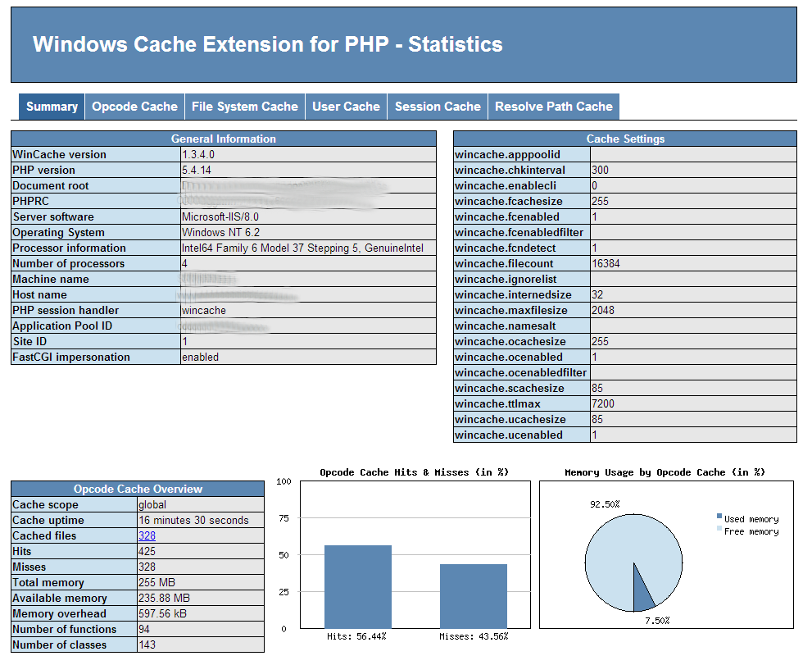
Task: Click the Cache scope value 'global'
Action: pyautogui.click(x=152, y=505)
